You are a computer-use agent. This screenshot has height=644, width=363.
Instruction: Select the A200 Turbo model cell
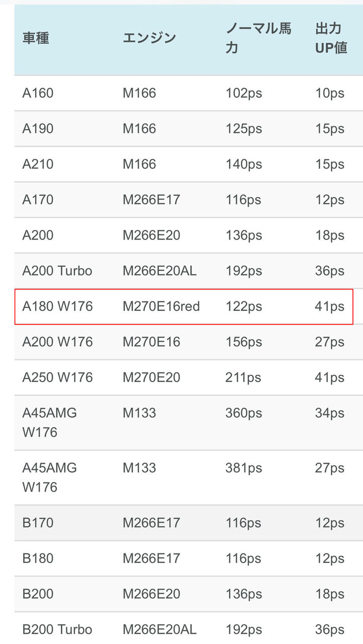[57, 271]
